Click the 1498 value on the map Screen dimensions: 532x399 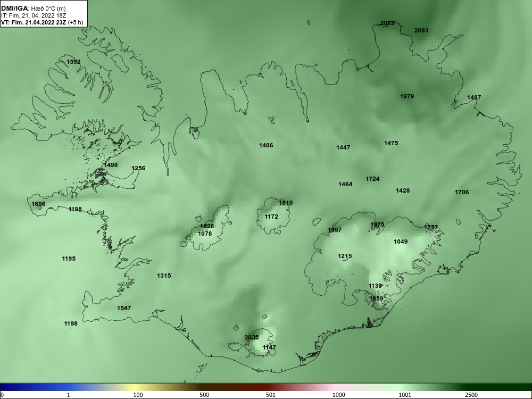[111, 165]
